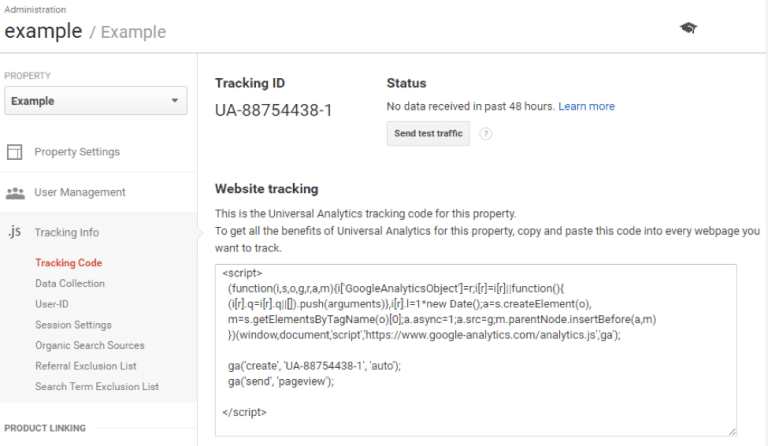Image resolution: width=768 pixels, height=446 pixels.
Task: Open the Example property dropdown
Action: coord(95,101)
